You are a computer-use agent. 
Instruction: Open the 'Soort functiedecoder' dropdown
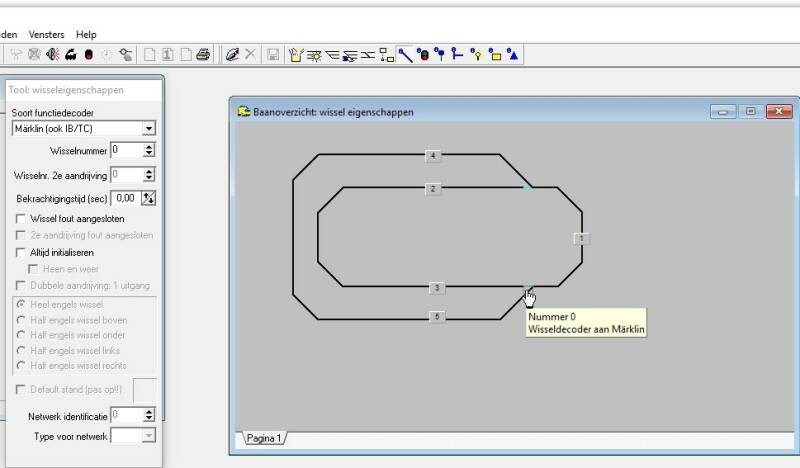pyautogui.click(x=149, y=128)
